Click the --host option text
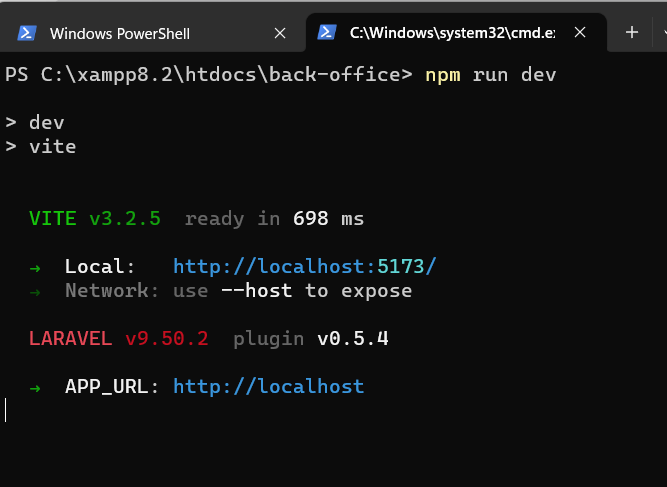667x487 pixels. coord(257,291)
